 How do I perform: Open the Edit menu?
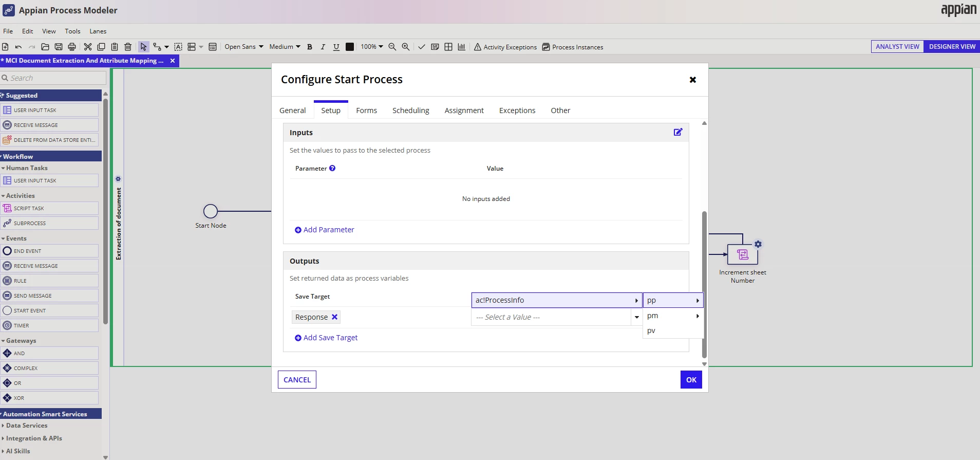[x=28, y=31]
